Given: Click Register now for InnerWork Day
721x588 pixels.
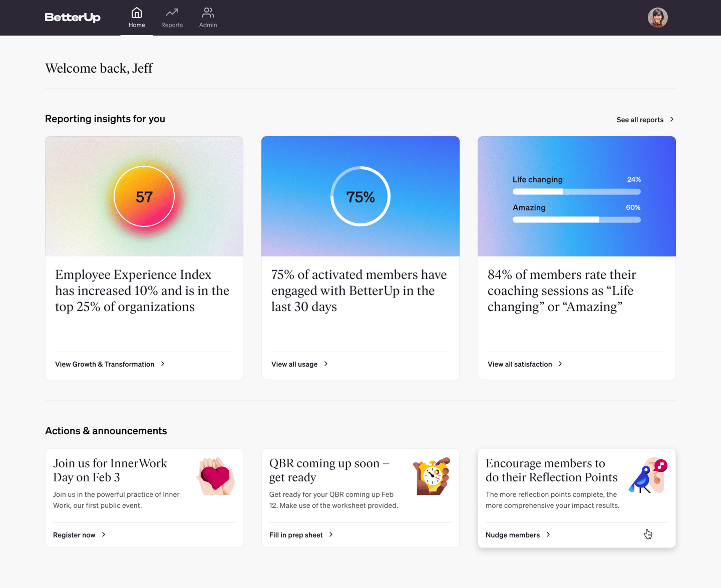Looking at the screenshot, I should pyautogui.click(x=74, y=534).
